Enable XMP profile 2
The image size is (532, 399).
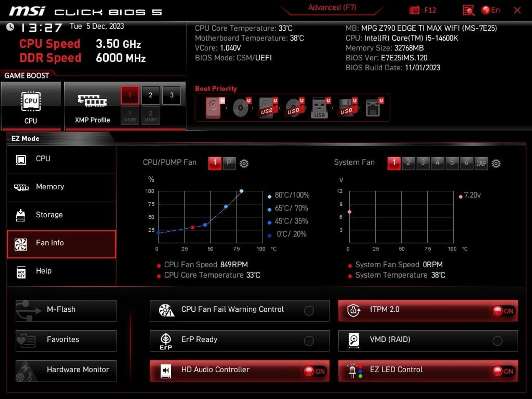(x=150, y=95)
